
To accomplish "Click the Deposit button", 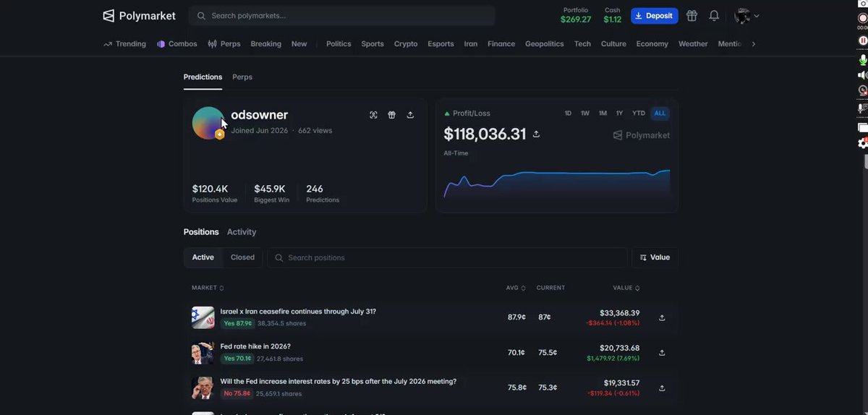I will 654,15.
